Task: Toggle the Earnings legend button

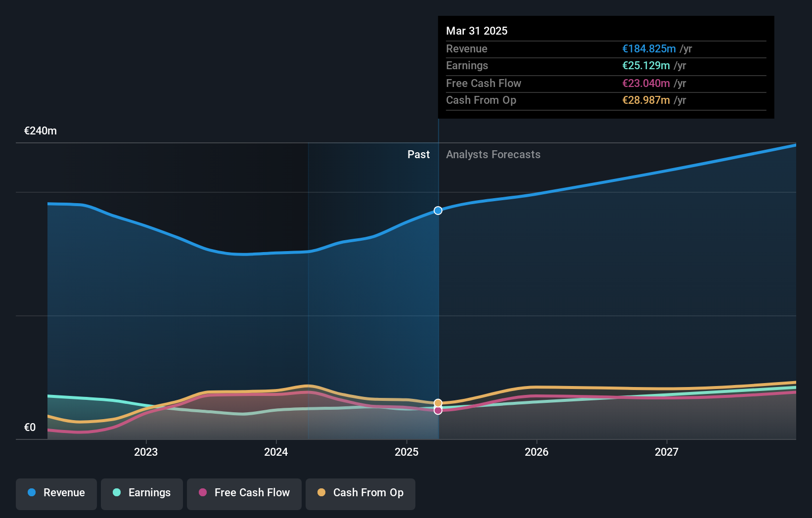Action: click(x=142, y=494)
